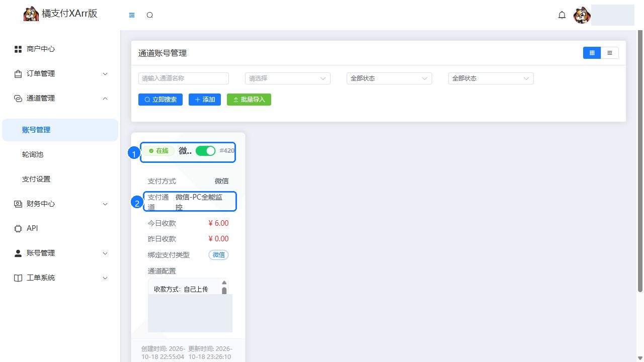This screenshot has width=644, height=362.
Task: Click the ¥ 6.00 today's income value
Action: 218,223
